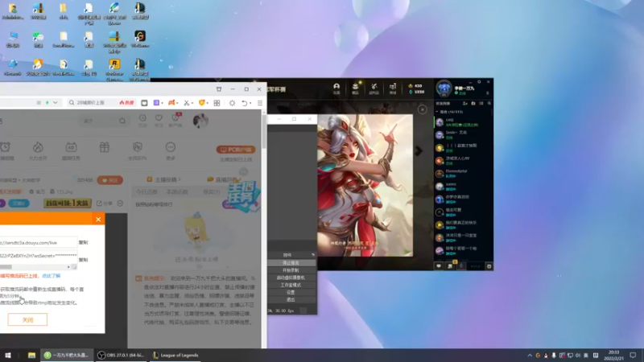Image resolution: width=644 pixels, height=362 pixels.
Task: Click next arrow beside skin splash art
Action: coord(419,150)
